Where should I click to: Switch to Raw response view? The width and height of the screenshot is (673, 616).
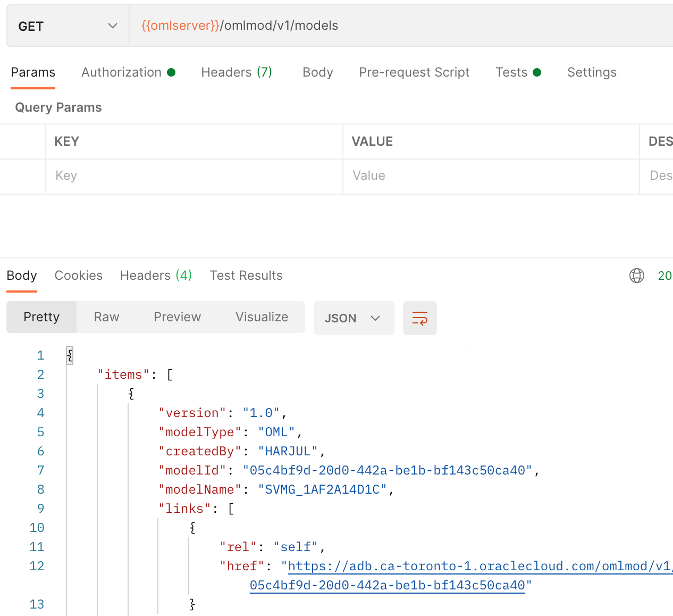pyautogui.click(x=106, y=317)
